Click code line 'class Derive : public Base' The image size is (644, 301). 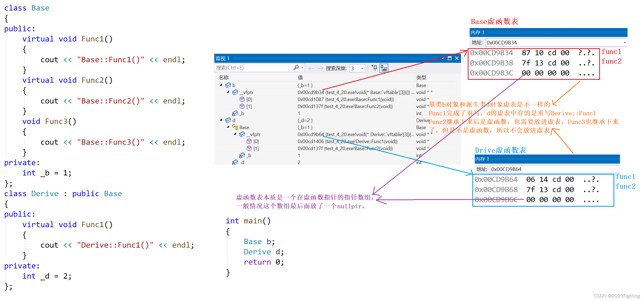pos(63,194)
